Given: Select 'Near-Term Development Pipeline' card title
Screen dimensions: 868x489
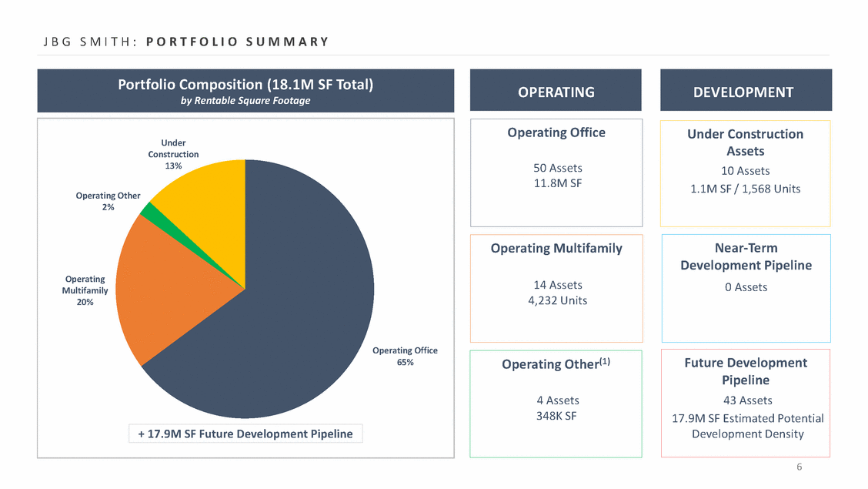Looking at the screenshot, I should click(746, 256).
